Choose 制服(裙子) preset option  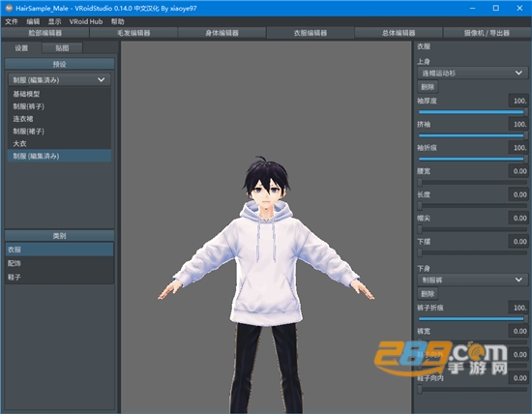(x=59, y=132)
